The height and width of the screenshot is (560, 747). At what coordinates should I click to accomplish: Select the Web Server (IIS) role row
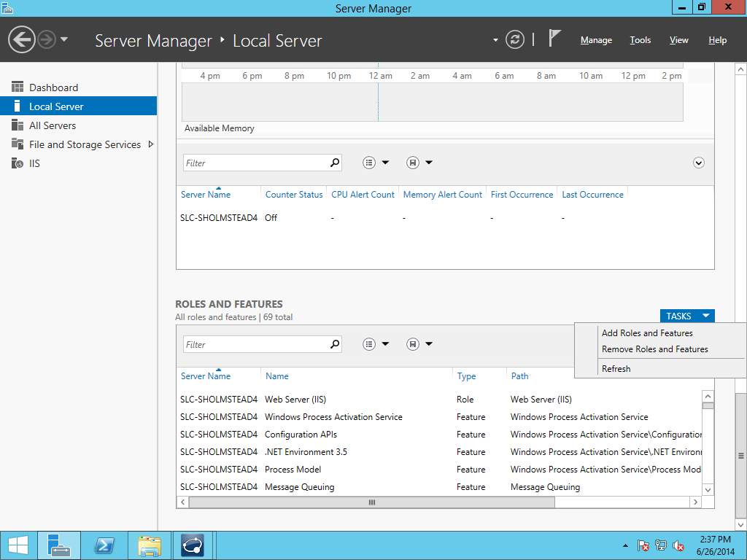click(x=439, y=399)
